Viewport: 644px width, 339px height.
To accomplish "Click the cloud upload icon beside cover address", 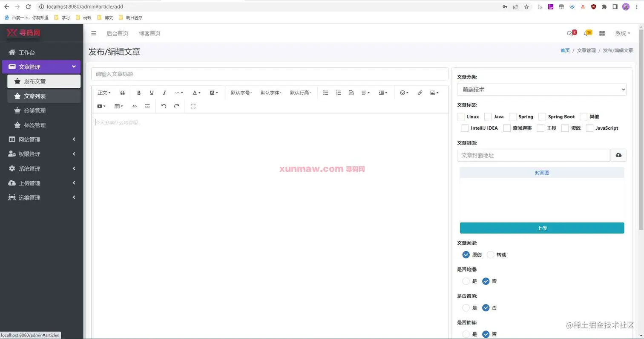I will coord(618,155).
